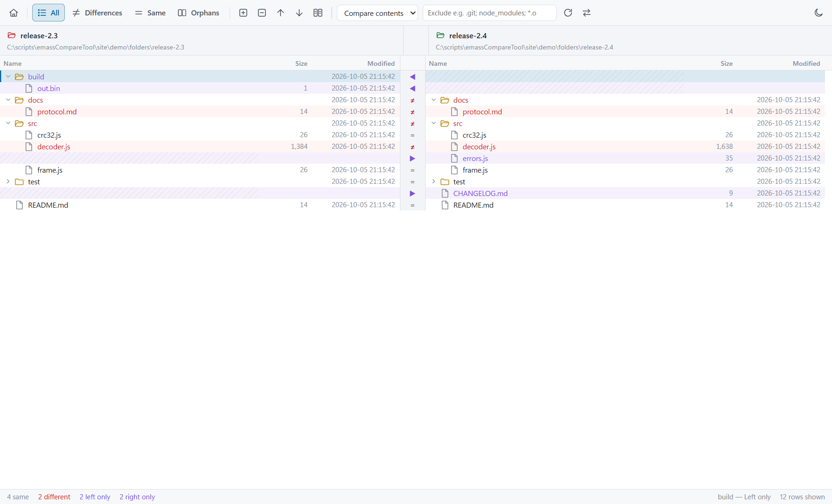Click equal marker for crc32.js row
Screen dimensions: 832x504
click(413, 135)
